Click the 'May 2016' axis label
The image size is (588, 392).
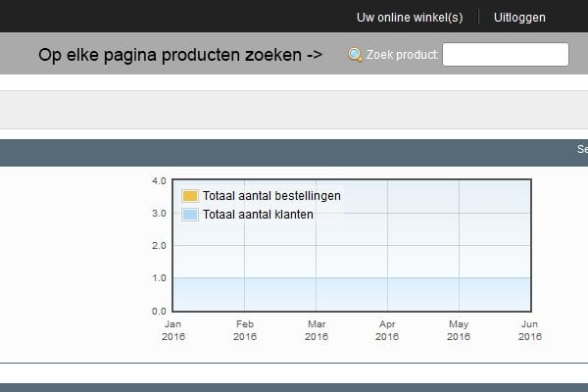point(459,330)
